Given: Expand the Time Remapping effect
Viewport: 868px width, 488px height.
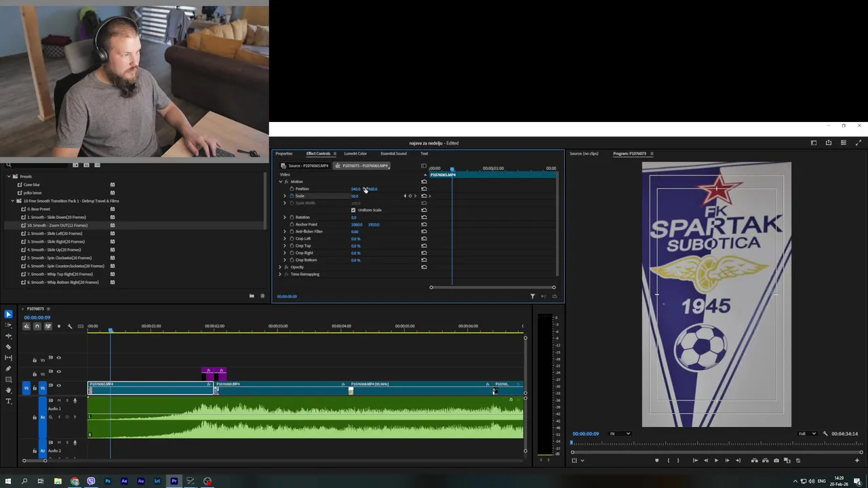Looking at the screenshot, I should pos(280,274).
